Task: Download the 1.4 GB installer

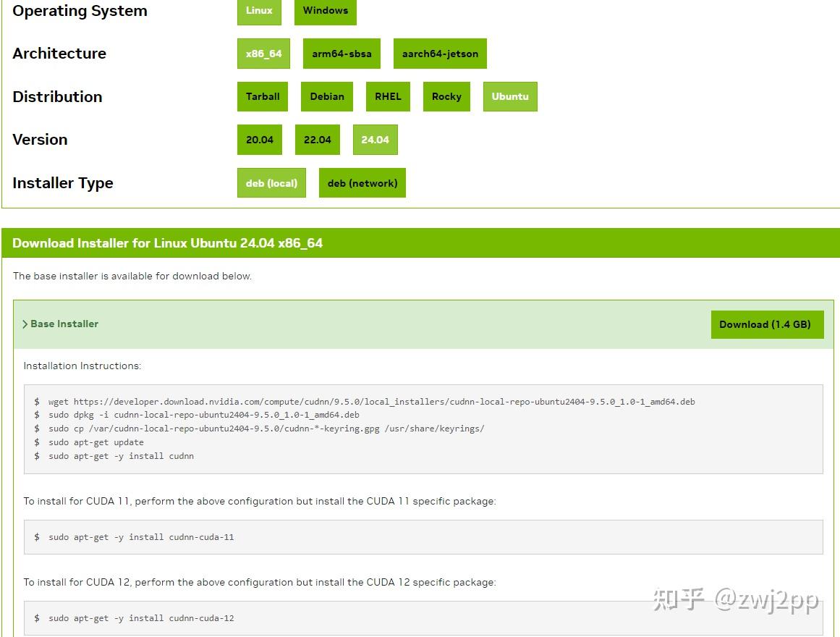Action: 767,324
